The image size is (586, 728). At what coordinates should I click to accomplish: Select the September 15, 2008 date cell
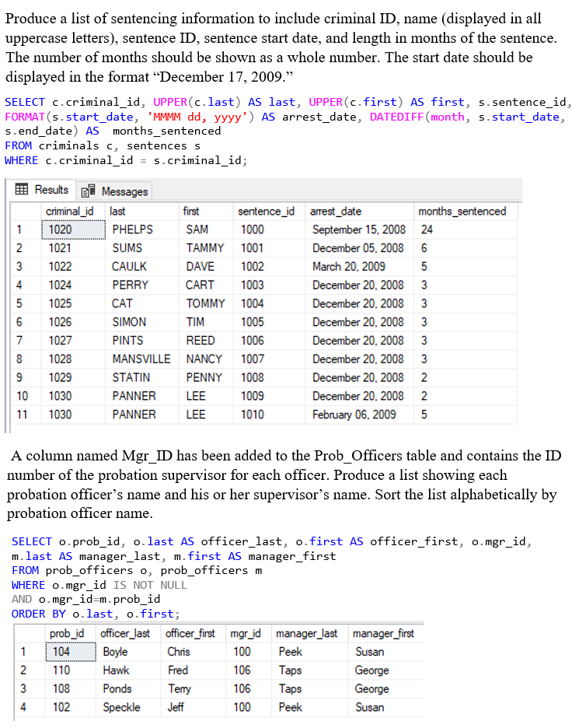(358, 229)
